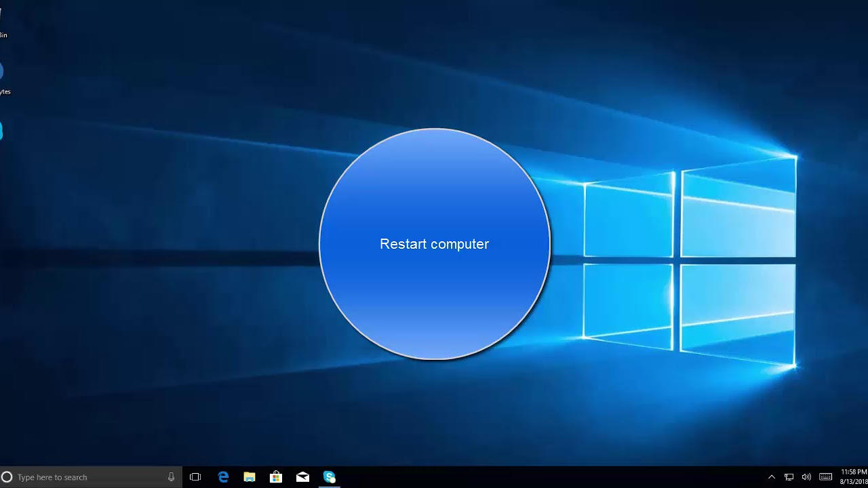Click the 'Type here to search' box
This screenshot has width=868, height=488.
(90, 477)
